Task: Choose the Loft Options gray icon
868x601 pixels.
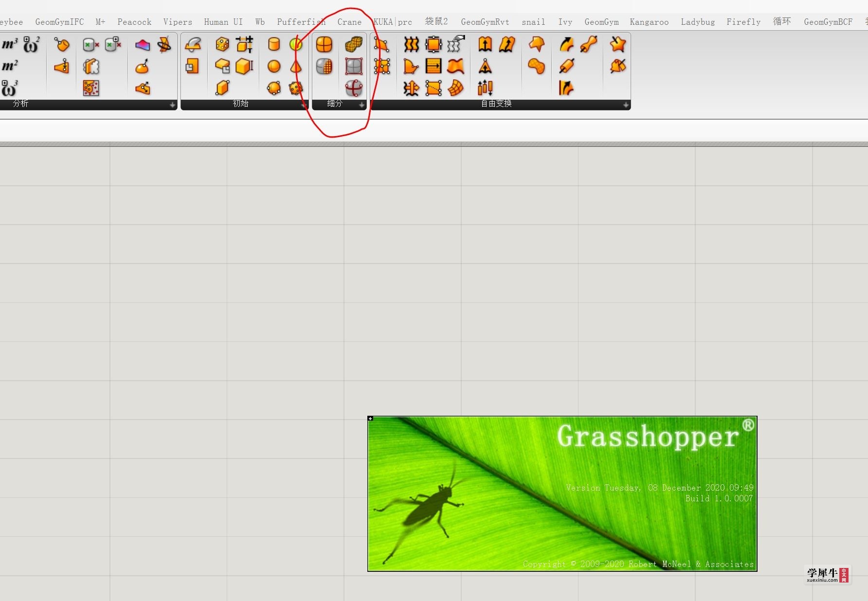Action: tap(456, 45)
